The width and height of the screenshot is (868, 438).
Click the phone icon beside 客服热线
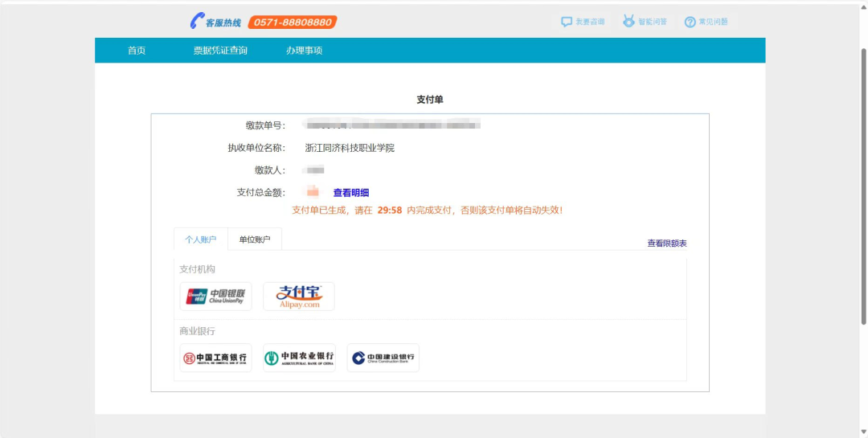(x=197, y=22)
